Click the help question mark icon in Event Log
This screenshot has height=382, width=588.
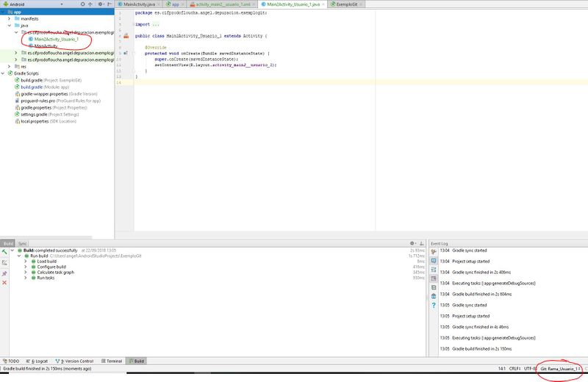[434, 305]
